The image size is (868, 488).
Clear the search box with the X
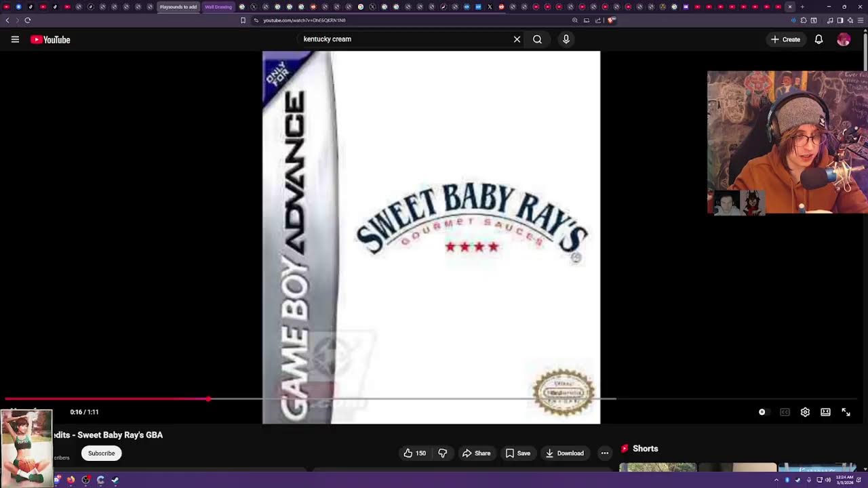[x=517, y=39]
